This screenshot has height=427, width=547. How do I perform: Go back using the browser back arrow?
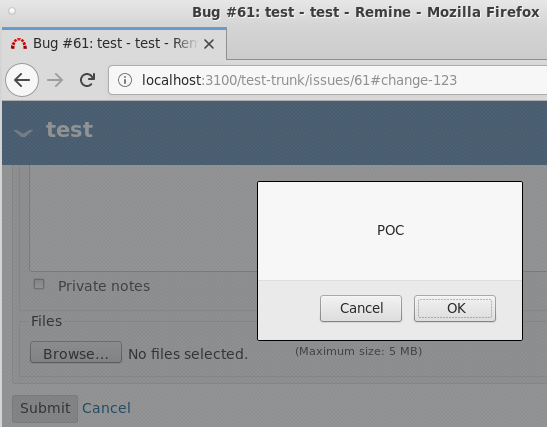(22, 80)
